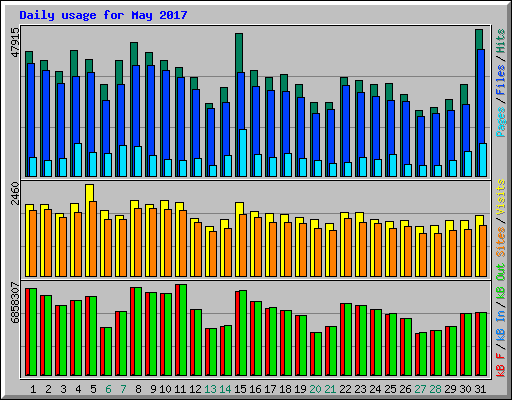Click the 6858307 axis maximum value

15,303
